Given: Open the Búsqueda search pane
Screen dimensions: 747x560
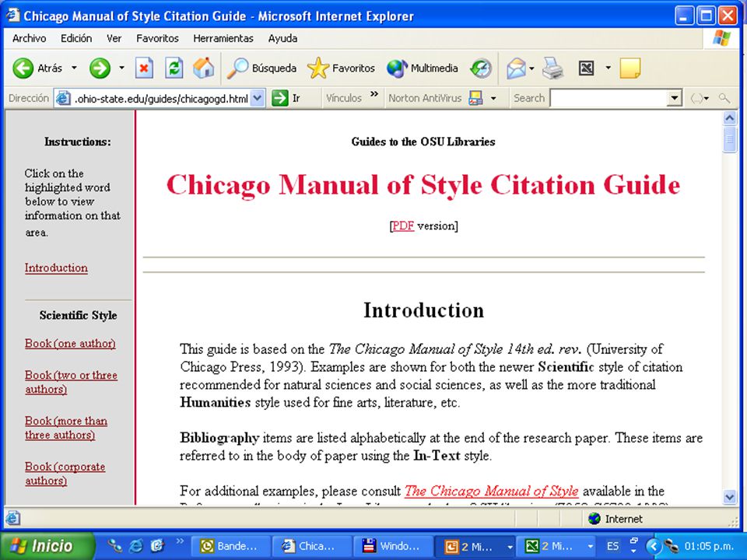Looking at the screenshot, I should (x=261, y=68).
